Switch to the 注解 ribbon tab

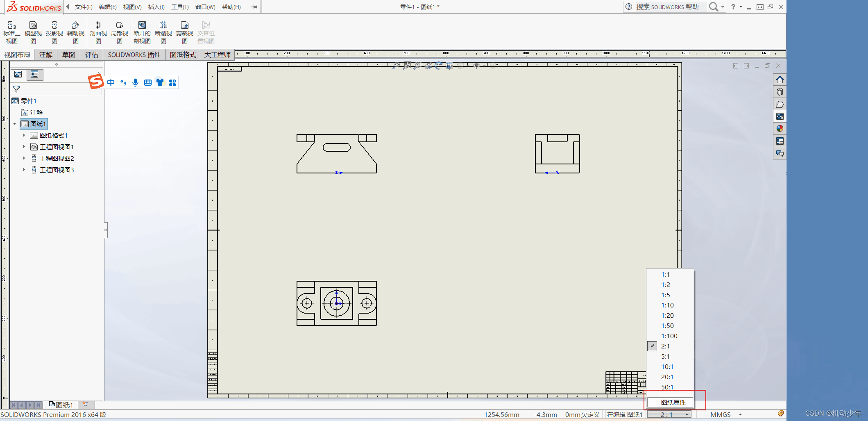[x=46, y=55]
